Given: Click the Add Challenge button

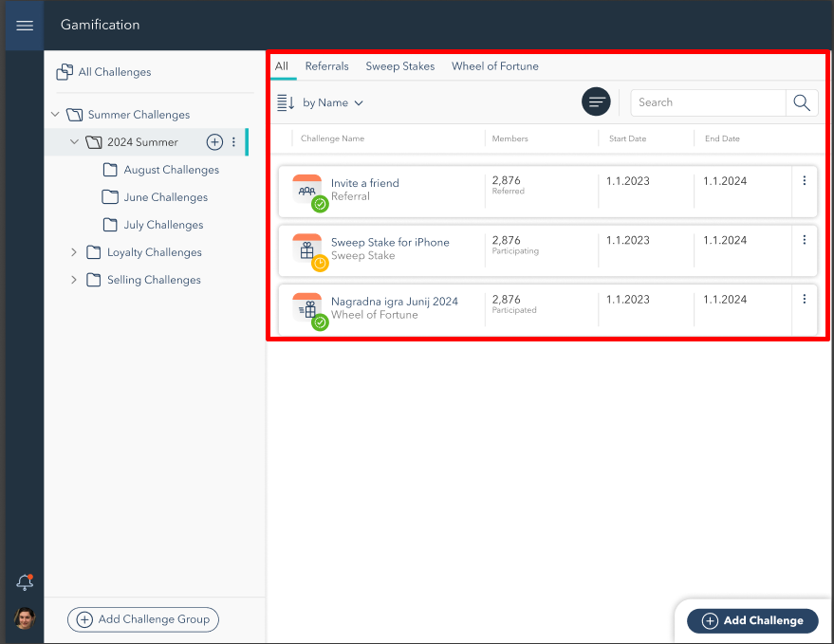Looking at the screenshot, I should pos(752,620).
